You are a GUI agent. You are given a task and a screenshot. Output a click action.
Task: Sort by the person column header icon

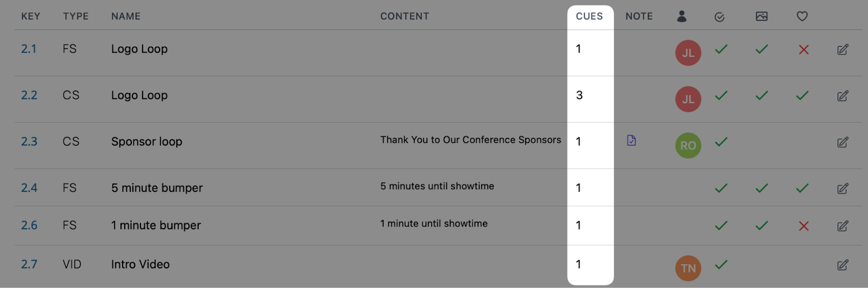(682, 16)
